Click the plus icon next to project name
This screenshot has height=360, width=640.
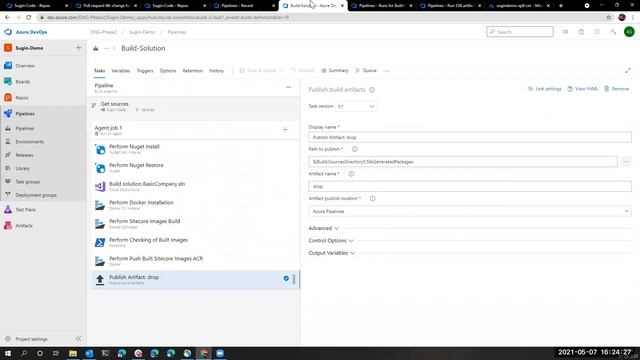pyautogui.click(x=78, y=48)
